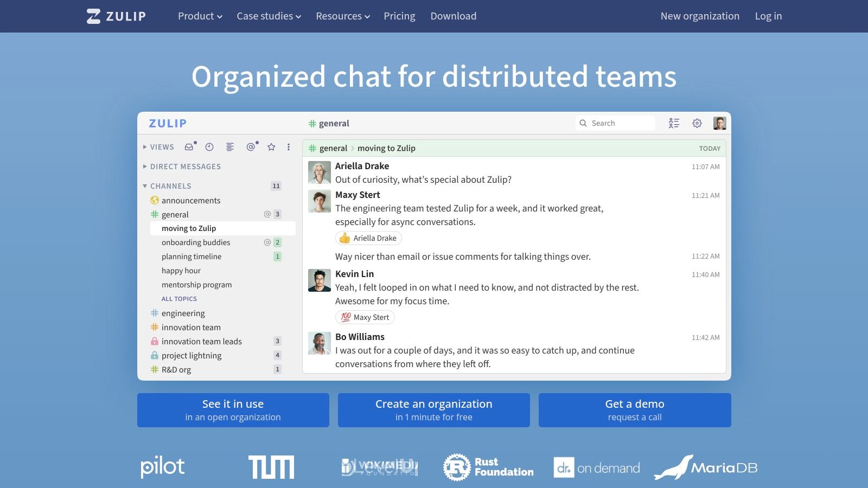Click the ZULIP logo in app header

[168, 124]
